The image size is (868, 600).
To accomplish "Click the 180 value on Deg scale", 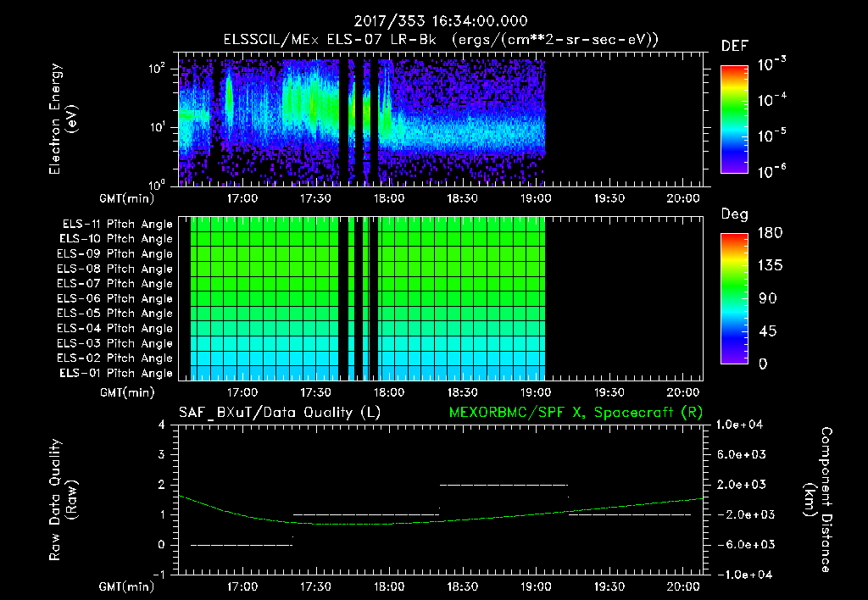I will click(x=770, y=233).
